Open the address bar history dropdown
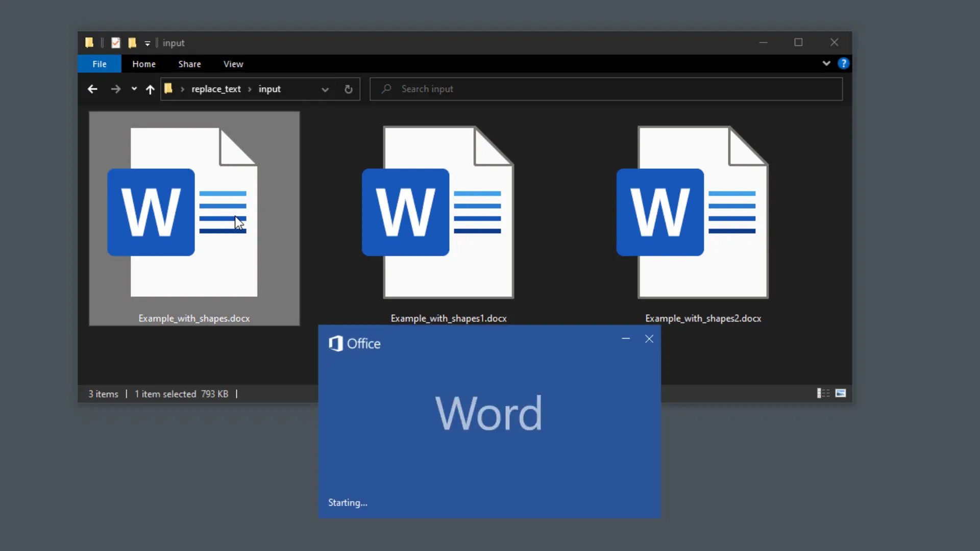Viewport: 980px width, 551px height. click(325, 89)
